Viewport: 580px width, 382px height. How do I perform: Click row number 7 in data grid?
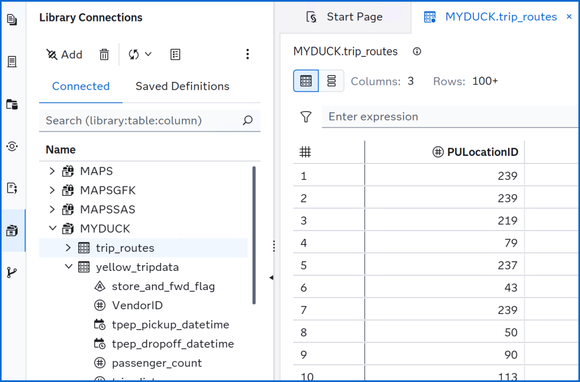(x=304, y=310)
